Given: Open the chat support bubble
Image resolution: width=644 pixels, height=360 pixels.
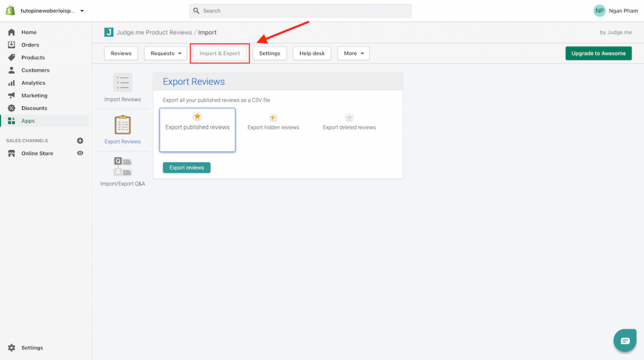Looking at the screenshot, I should (x=625, y=341).
